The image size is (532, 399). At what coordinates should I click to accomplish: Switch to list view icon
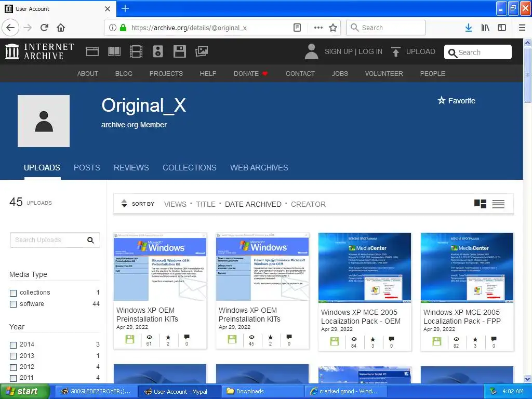pos(498,204)
